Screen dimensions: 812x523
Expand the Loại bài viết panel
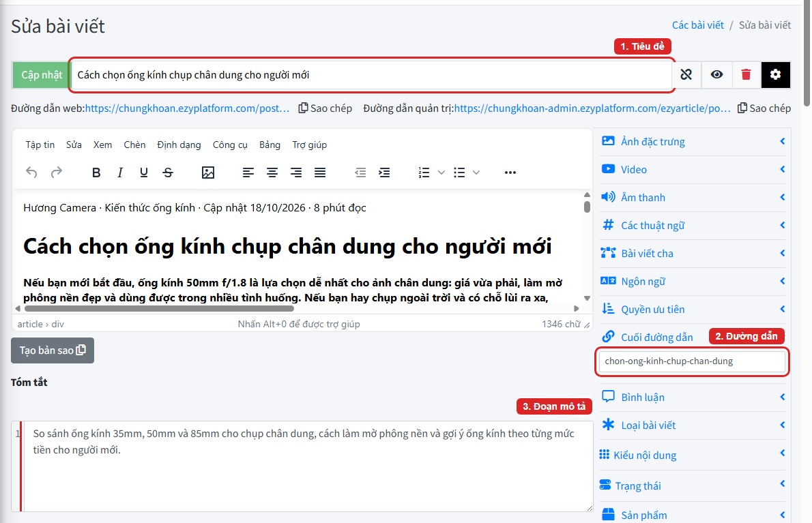pyautogui.click(x=693, y=425)
